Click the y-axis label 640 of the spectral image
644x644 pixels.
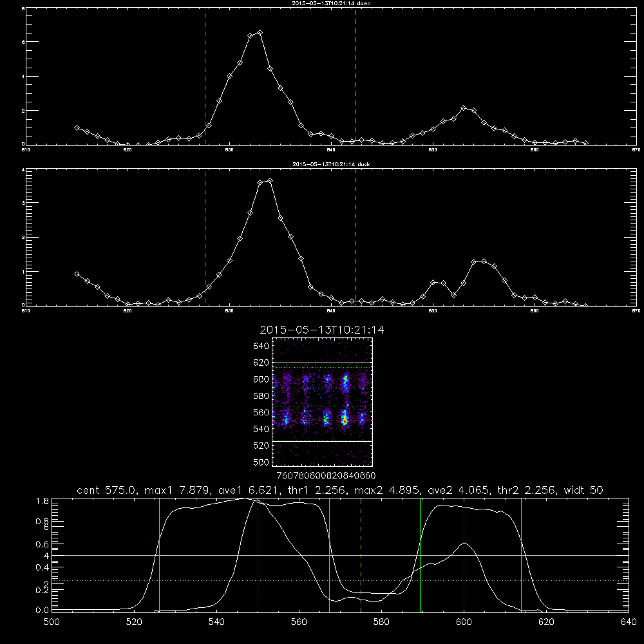[x=261, y=346]
